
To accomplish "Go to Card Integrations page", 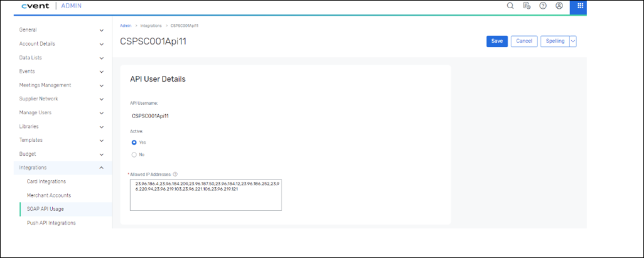I will click(x=46, y=181).
